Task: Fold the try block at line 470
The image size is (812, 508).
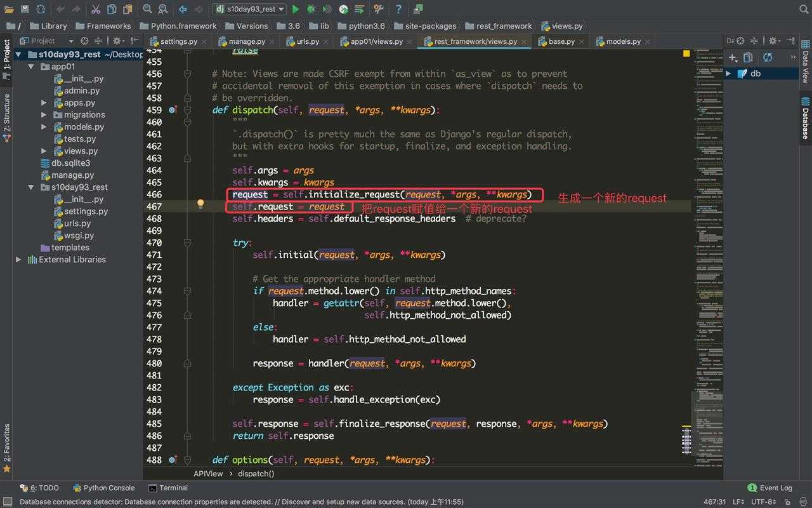Action: click(187, 243)
